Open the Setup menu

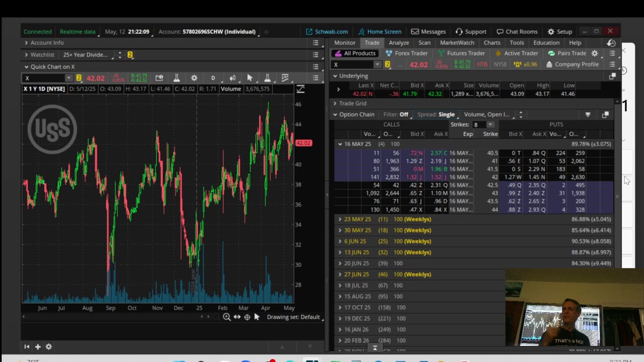(x=560, y=32)
